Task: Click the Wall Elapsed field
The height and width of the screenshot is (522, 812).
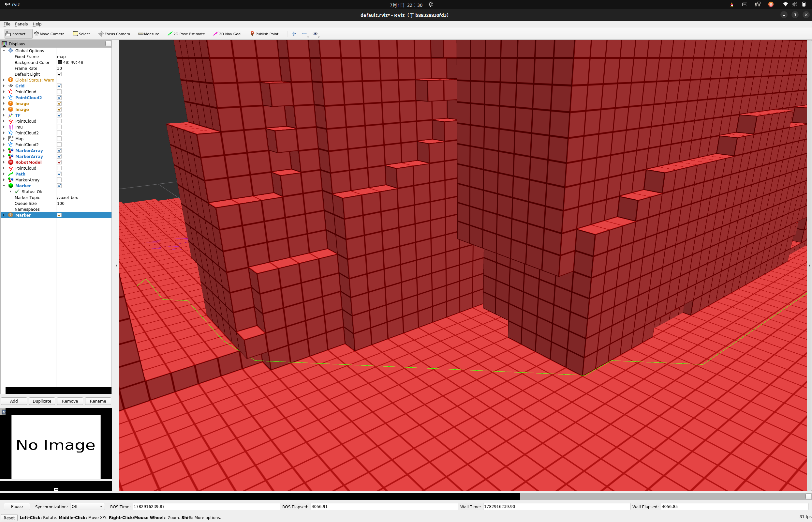Action: click(x=734, y=506)
